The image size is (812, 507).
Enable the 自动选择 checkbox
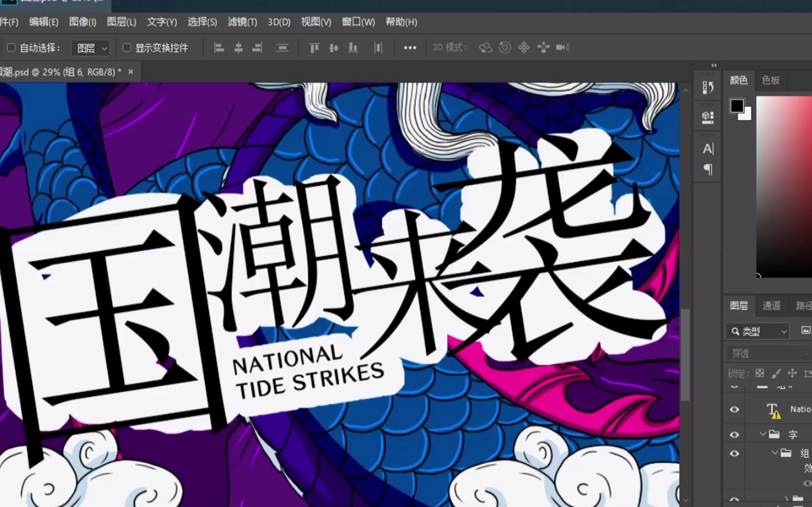click(11, 47)
